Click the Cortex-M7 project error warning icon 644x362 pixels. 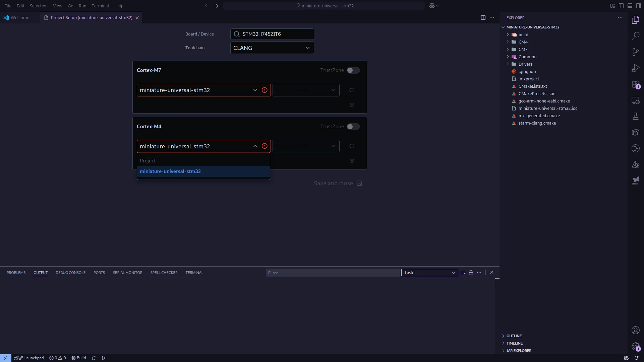click(x=265, y=90)
